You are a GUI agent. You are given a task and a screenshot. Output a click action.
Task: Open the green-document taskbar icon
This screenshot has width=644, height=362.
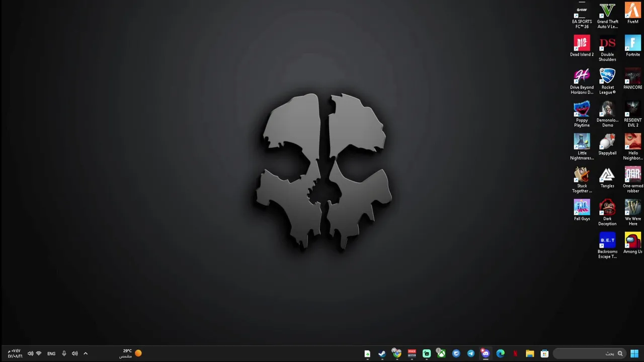[367, 353]
